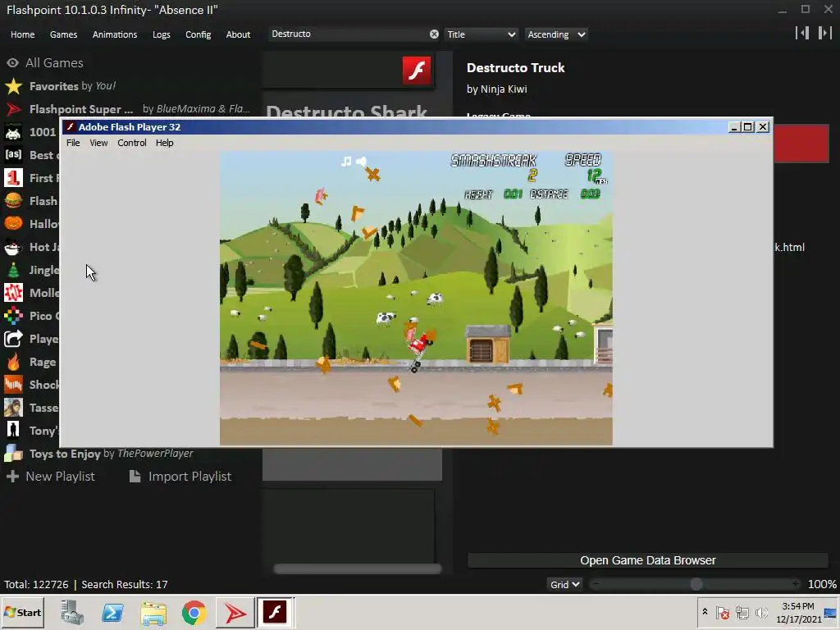Mute sound with speaker icon in game

pos(362,162)
